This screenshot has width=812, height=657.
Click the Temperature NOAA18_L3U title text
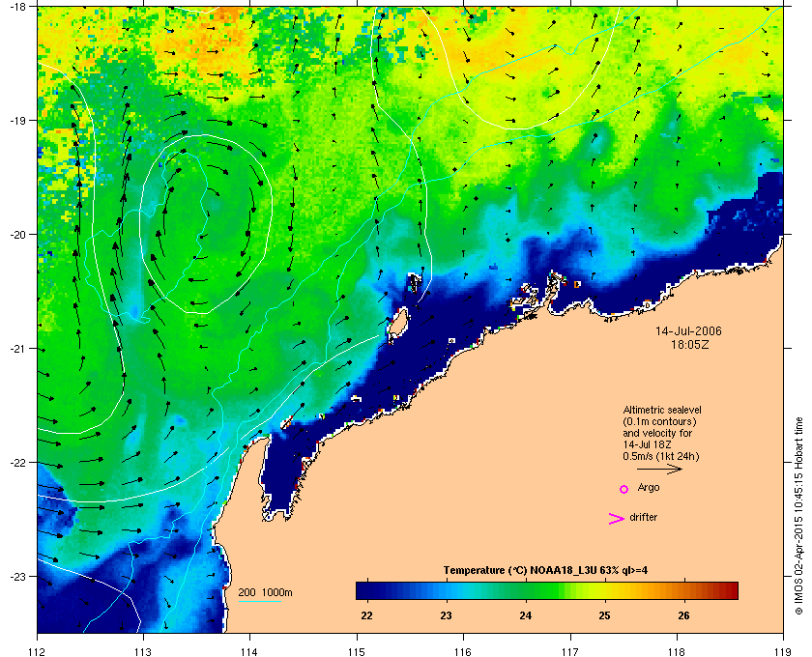point(545,571)
